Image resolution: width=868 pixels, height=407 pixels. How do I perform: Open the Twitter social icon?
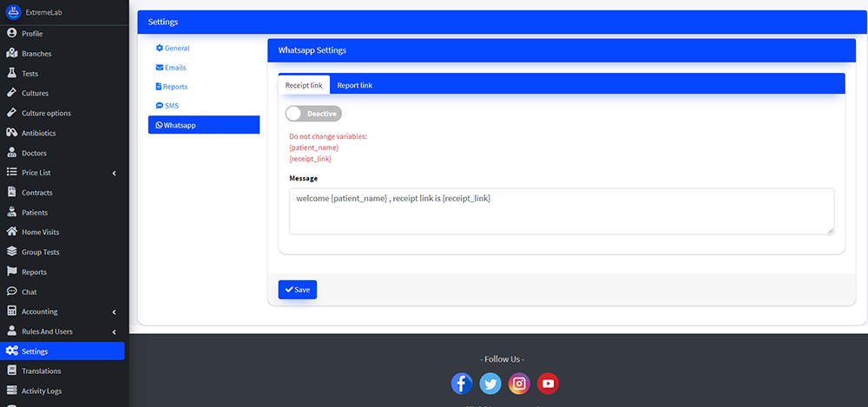(490, 383)
